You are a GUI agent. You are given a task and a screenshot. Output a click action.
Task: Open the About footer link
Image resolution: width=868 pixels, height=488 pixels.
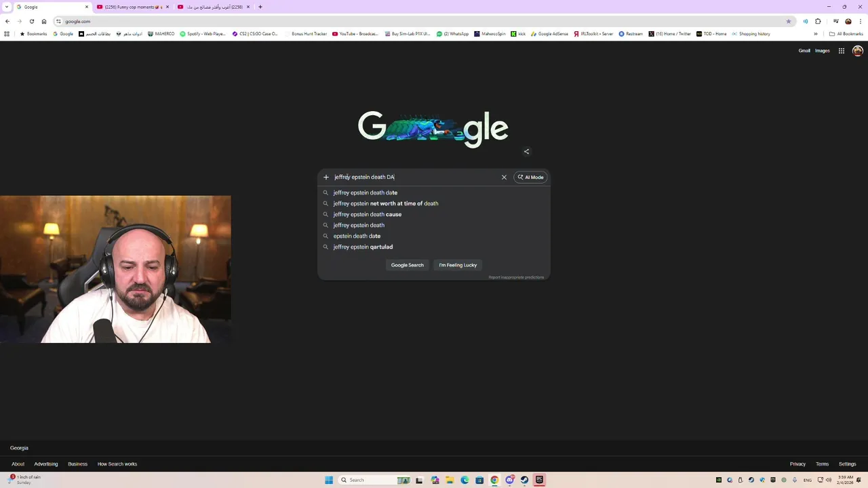(x=18, y=464)
